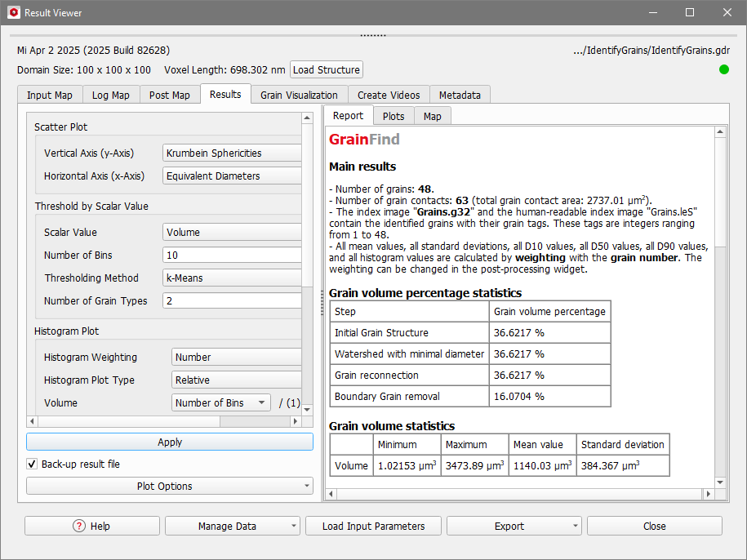The image size is (747, 560).
Task: Click the Load Structure button
Action: (x=327, y=69)
